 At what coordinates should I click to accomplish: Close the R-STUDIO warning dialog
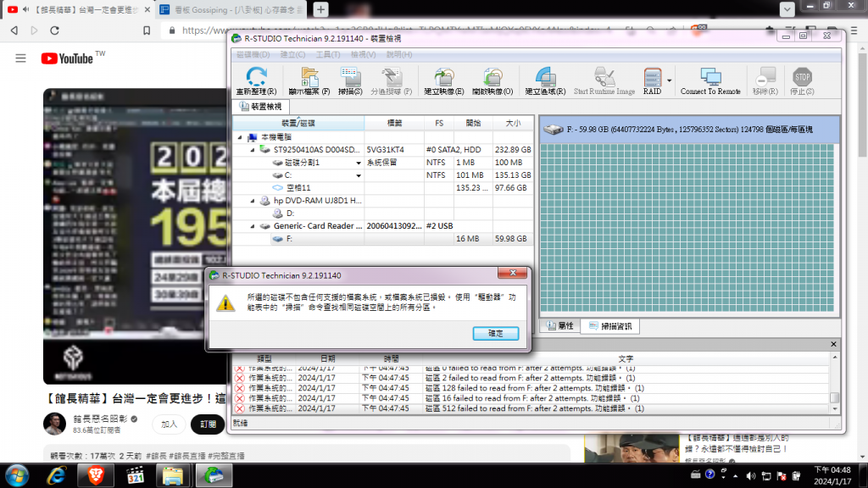coord(512,274)
